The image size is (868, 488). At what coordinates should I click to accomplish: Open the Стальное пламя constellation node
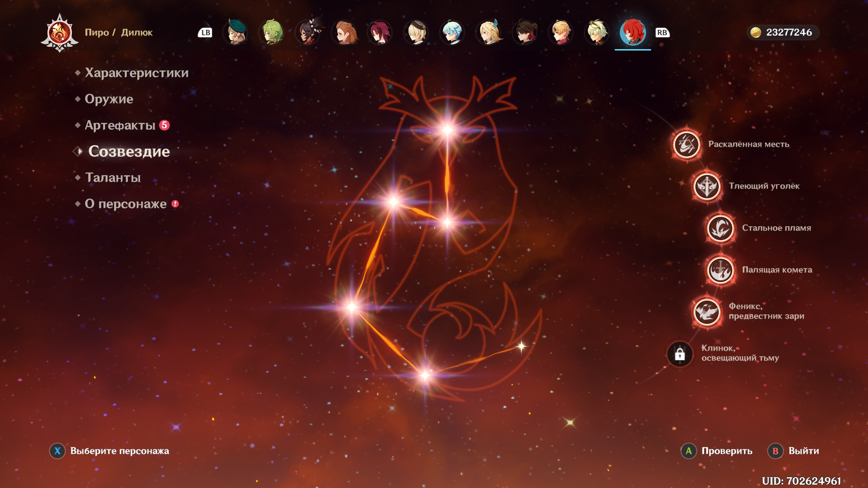(720, 228)
